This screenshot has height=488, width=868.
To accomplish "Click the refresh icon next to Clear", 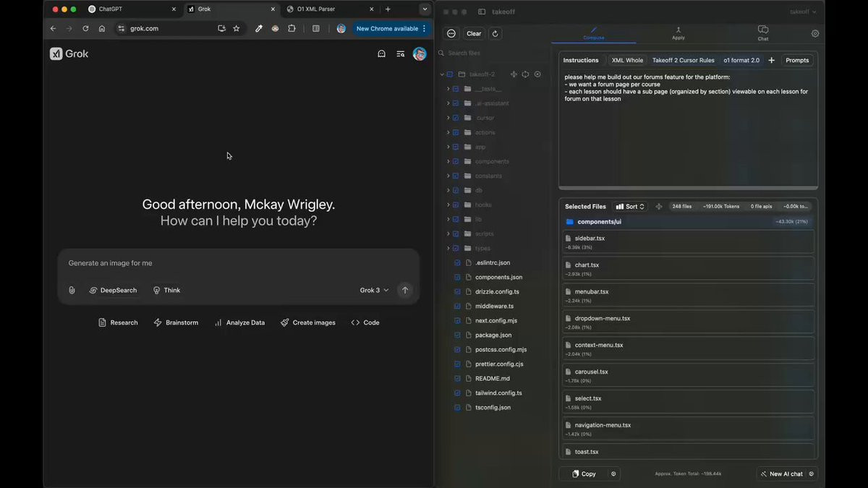I will tap(495, 33).
